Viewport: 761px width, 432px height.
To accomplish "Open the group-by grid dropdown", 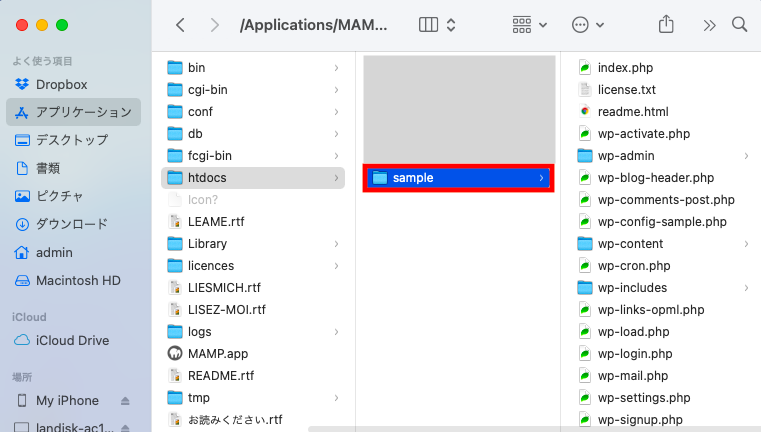I will [x=529, y=25].
